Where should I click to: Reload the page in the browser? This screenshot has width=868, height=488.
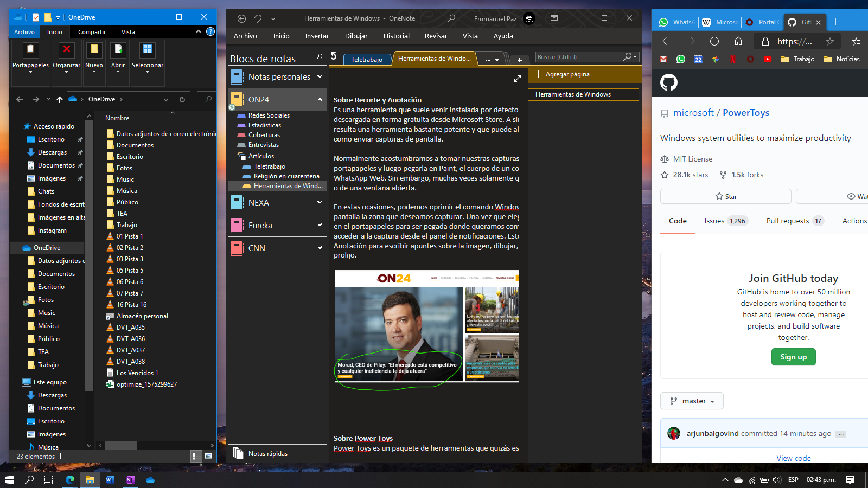(714, 41)
